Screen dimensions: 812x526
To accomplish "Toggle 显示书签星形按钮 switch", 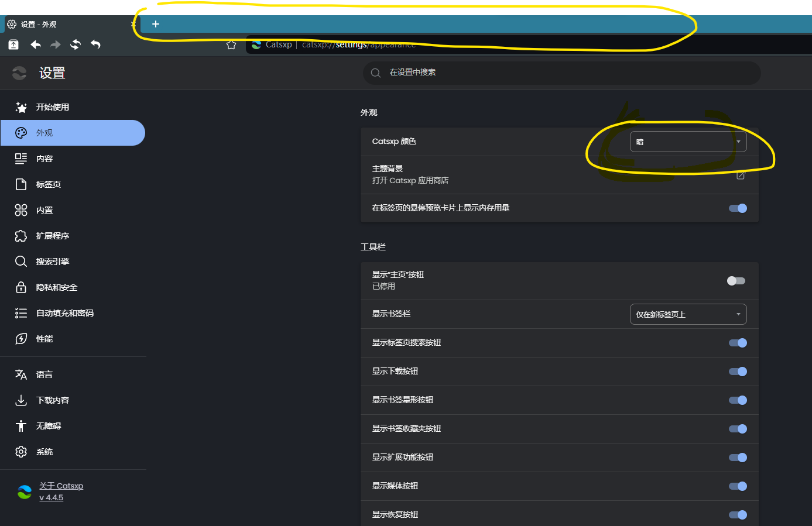I will point(738,400).
